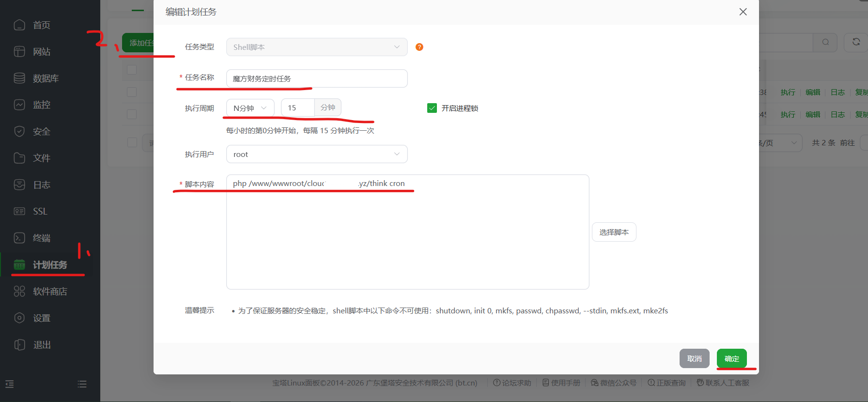Navigate to the SSL menu item
Screen dimensions: 868x402
40,211
